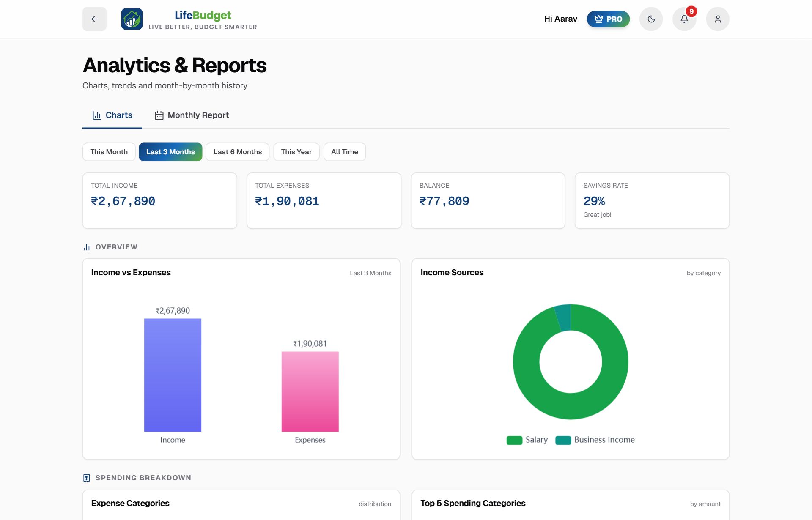
Task: Switch to the Charts tab
Action: tap(112, 115)
